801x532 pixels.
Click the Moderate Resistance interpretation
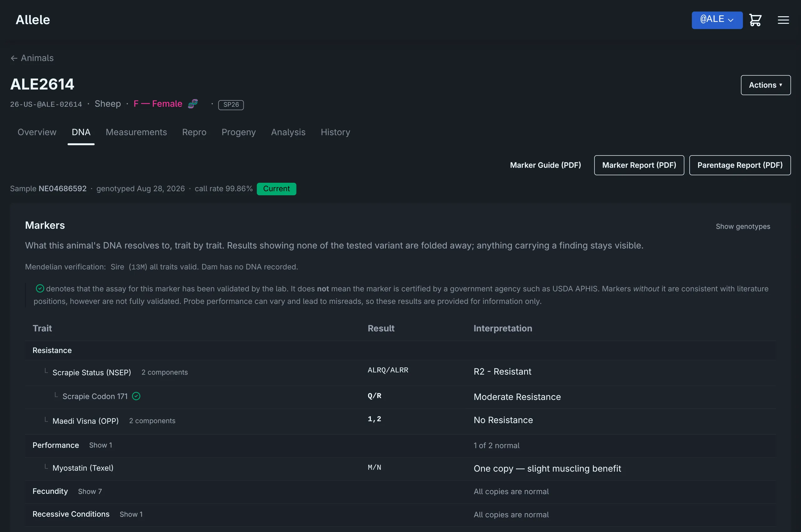coord(517,396)
